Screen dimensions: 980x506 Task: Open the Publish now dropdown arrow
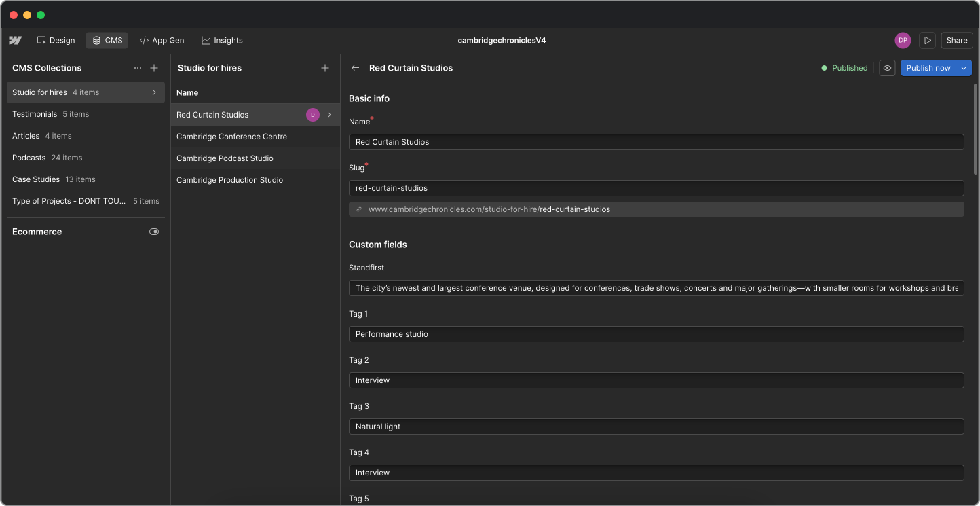964,68
